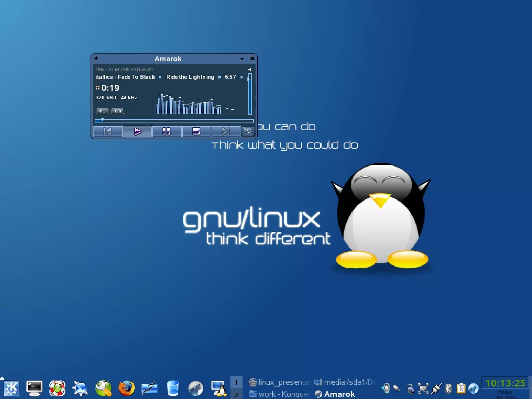Open the network diagram tray icon
The image size is (532, 399).
(x=423, y=388)
